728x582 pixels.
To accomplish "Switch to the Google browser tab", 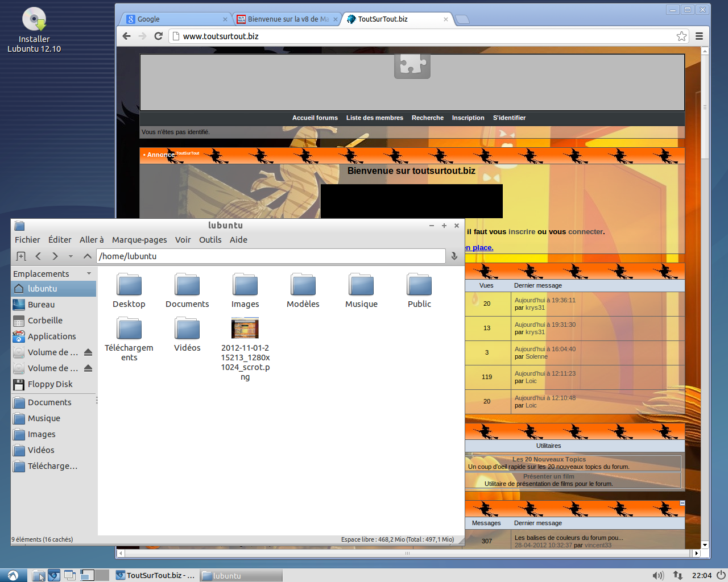I will click(175, 19).
